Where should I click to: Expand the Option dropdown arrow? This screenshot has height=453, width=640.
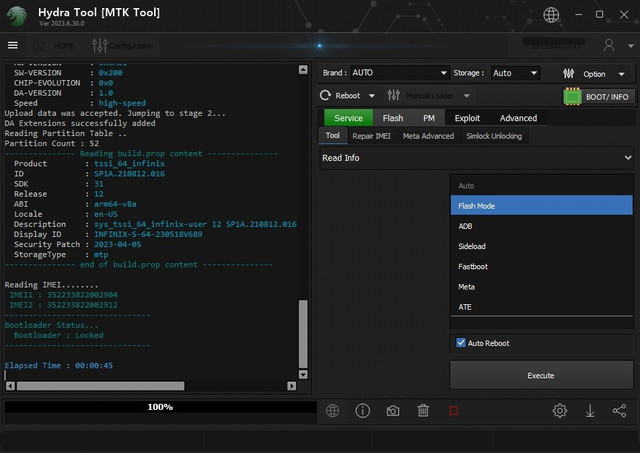621,74
